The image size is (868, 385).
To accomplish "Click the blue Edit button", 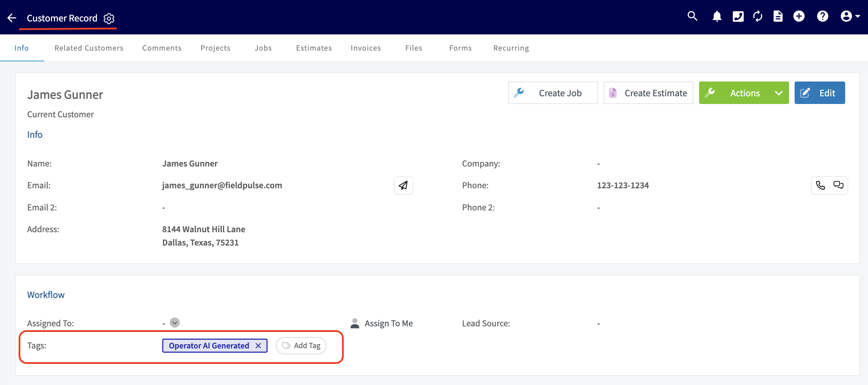I will 820,93.
